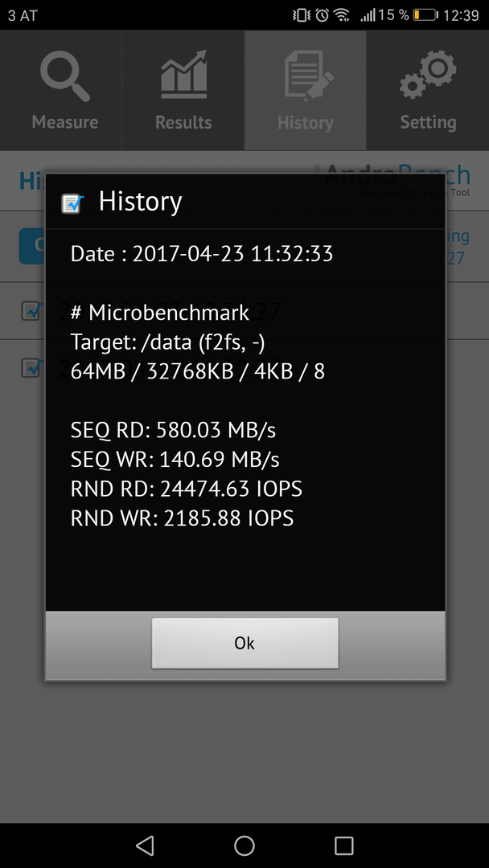Tap the Wi-Fi icon in status bar
The image size is (489, 868).
tap(343, 15)
